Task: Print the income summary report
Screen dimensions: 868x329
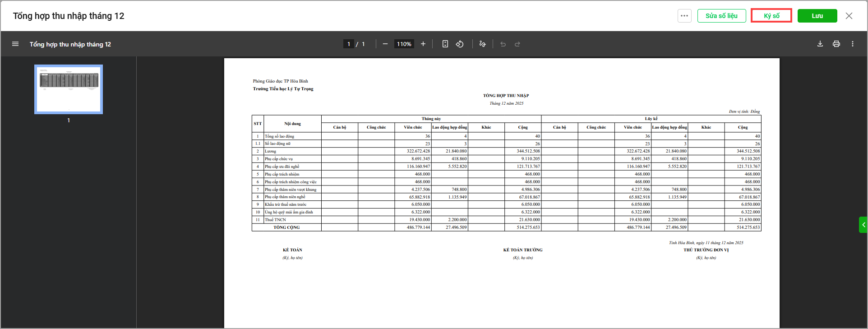Action: (x=836, y=44)
